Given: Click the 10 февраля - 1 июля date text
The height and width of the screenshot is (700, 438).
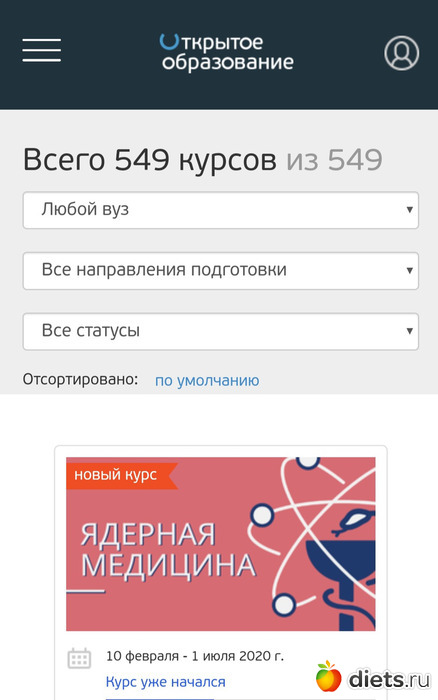Looking at the screenshot, I should (x=195, y=656).
